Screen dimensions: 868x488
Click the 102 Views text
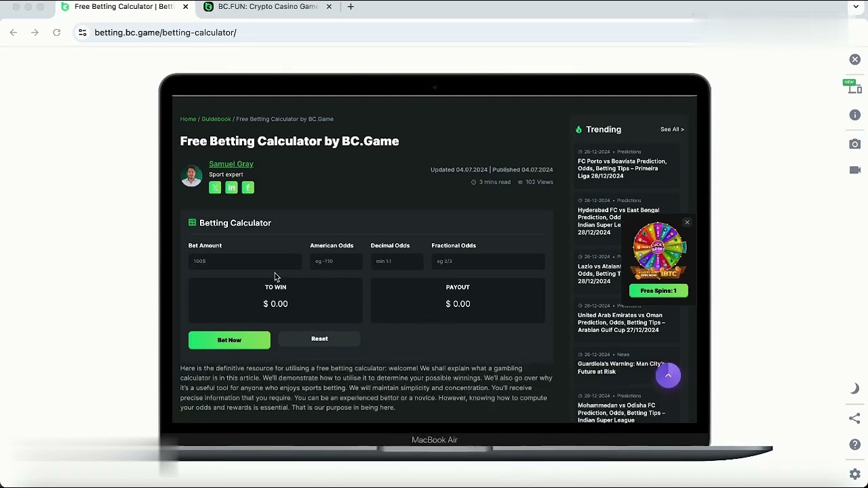[539, 182]
